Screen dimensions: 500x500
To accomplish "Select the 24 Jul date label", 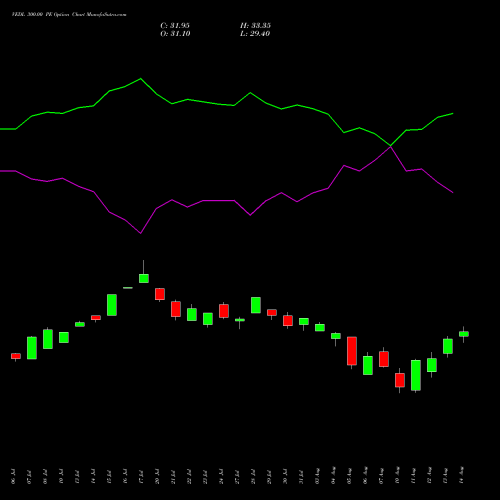I will 221,476.
